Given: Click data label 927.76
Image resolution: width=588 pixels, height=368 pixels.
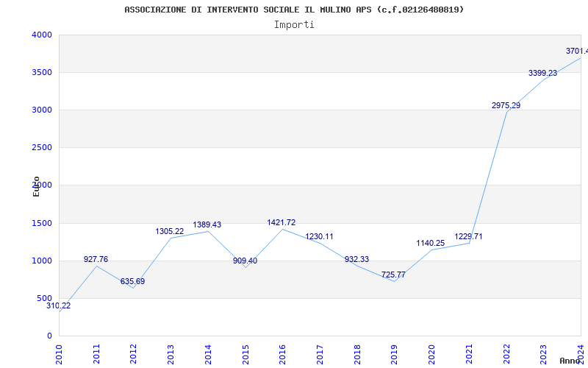Looking at the screenshot, I should tap(96, 259).
